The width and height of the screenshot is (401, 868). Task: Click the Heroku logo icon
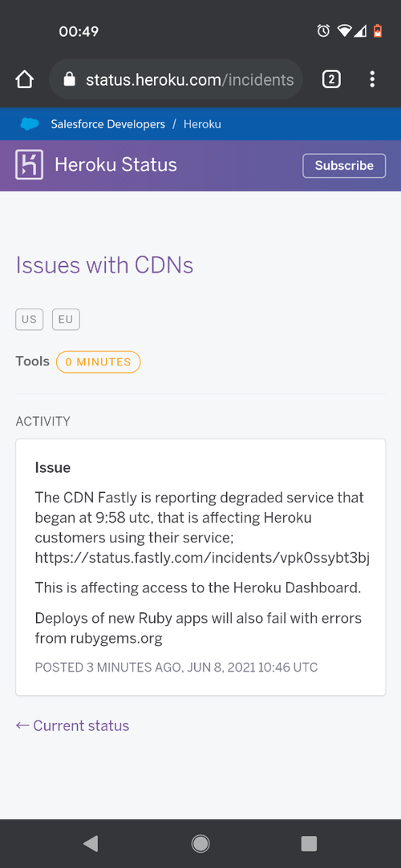pyautogui.click(x=30, y=165)
